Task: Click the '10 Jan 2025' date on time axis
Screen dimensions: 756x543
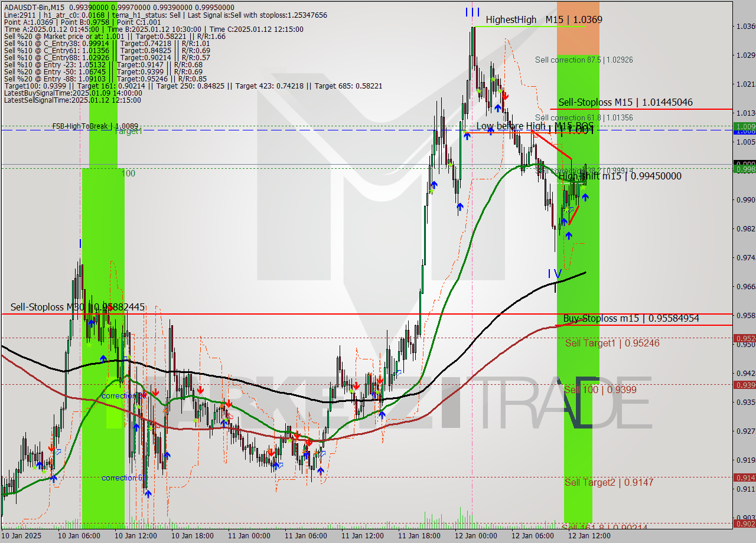Action: tap(22, 536)
